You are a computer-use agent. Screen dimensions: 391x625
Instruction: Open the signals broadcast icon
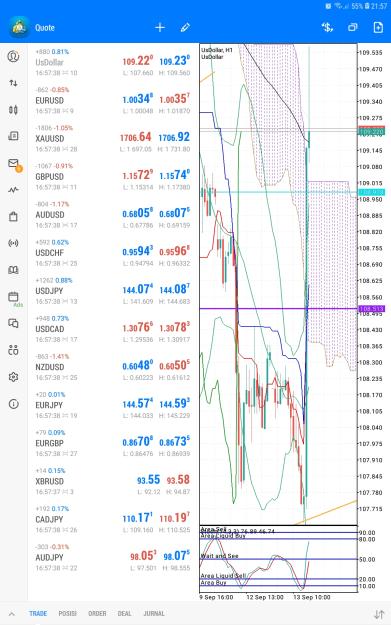click(x=13, y=243)
